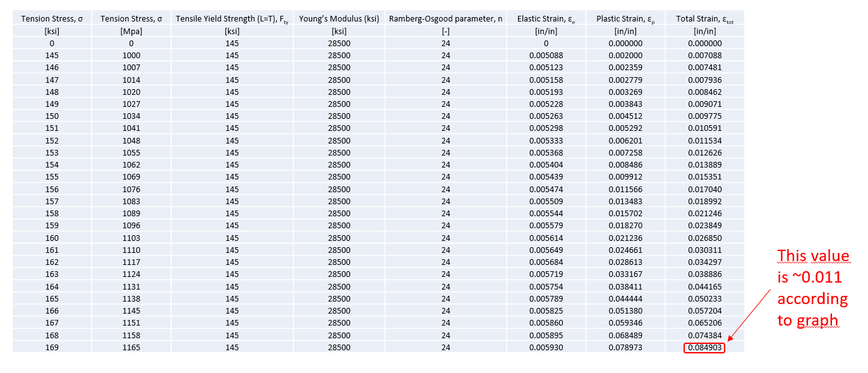Image resolution: width=868 pixels, height=373 pixels.
Task: Click plastic strain value 0.006201
Action: point(625,140)
